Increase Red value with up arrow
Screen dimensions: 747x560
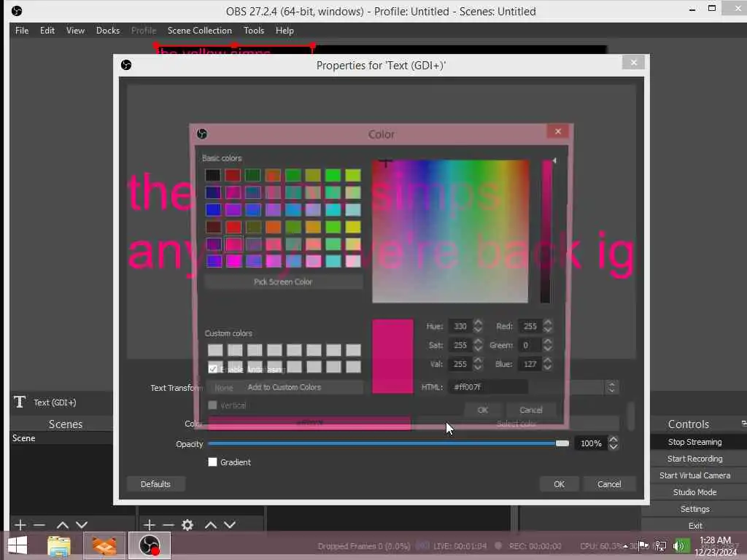[548, 322]
